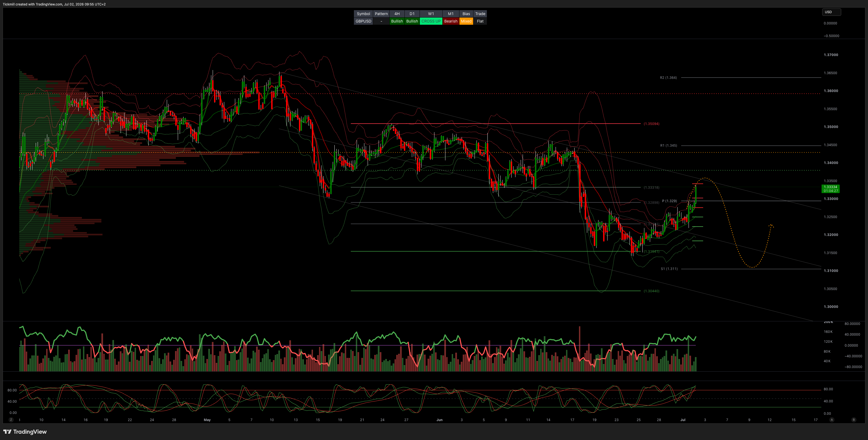Click the Z timezone button on time axis
Screen dimensions: 868x440
11,420
